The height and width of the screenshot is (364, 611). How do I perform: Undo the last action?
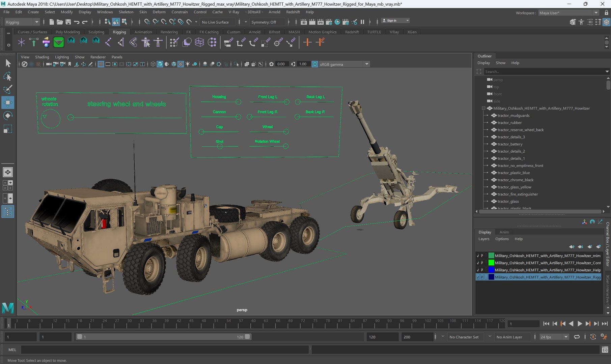pyautogui.click(x=77, y=22)
